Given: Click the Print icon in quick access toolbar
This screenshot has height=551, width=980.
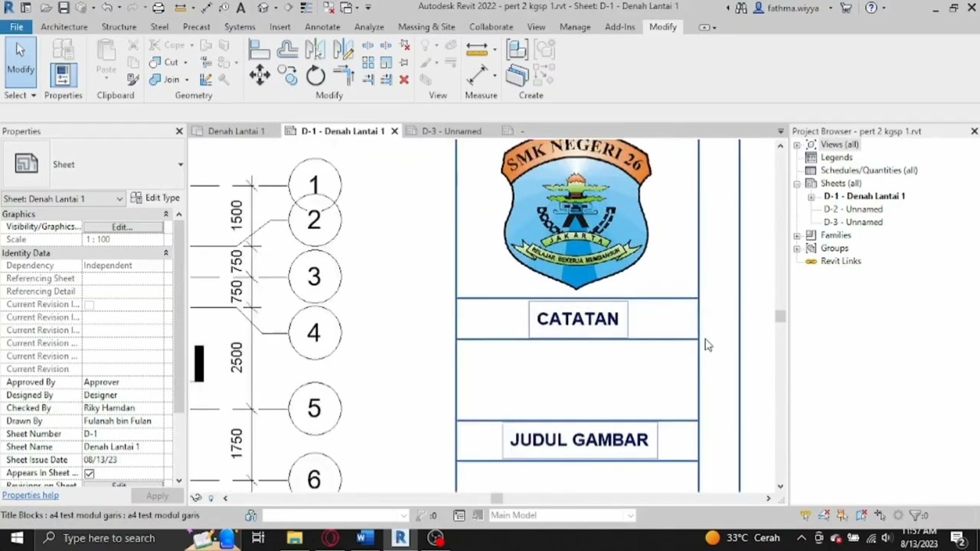Looking at the screenshot, I should tap(158, 8).
